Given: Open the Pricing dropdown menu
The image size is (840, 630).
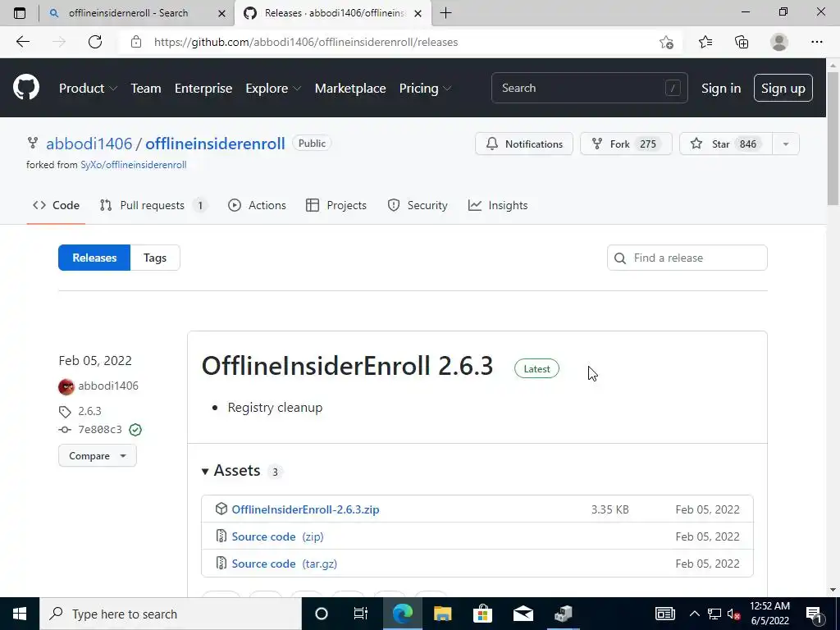Looking at the screenshot, I should (x=425, y=89).
